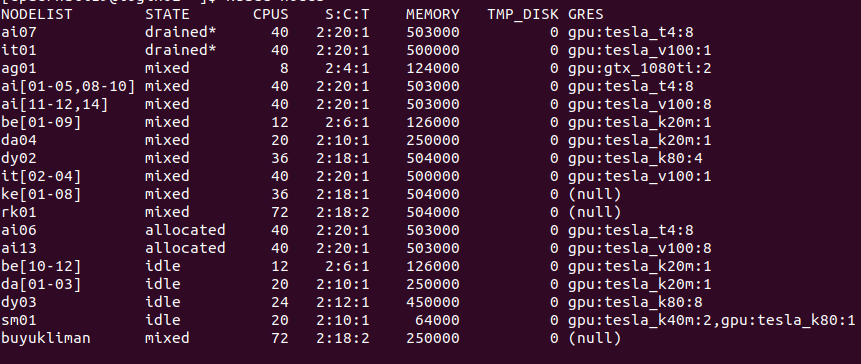Click the MEMORY column header
Viewport: 861px width, 364px height.
click(433, 14)
